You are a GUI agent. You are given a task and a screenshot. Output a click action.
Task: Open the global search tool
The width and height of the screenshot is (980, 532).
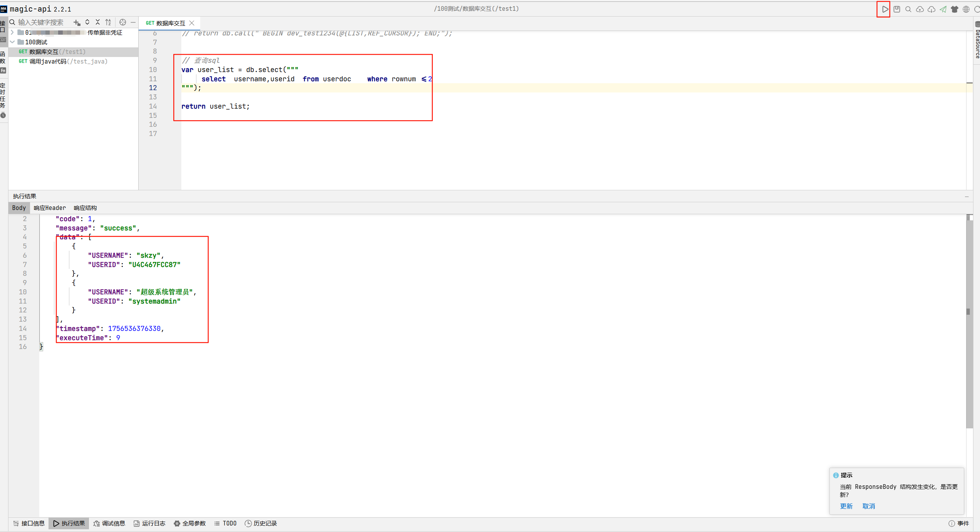908,9
